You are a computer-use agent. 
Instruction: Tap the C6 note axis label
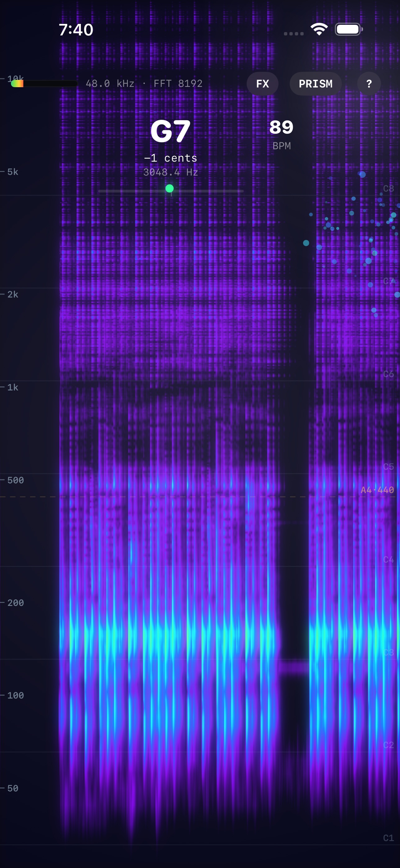click(389, 374)
